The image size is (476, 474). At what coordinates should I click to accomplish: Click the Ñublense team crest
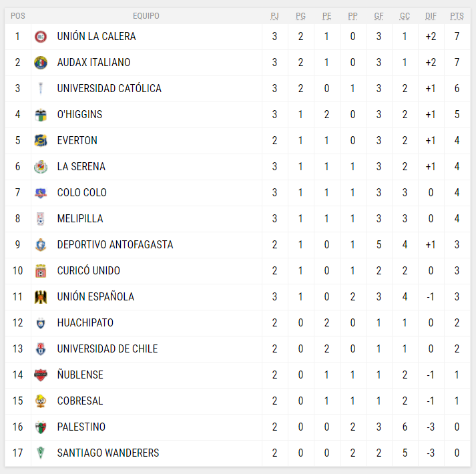pyautogui.click(x=41, y=375)
